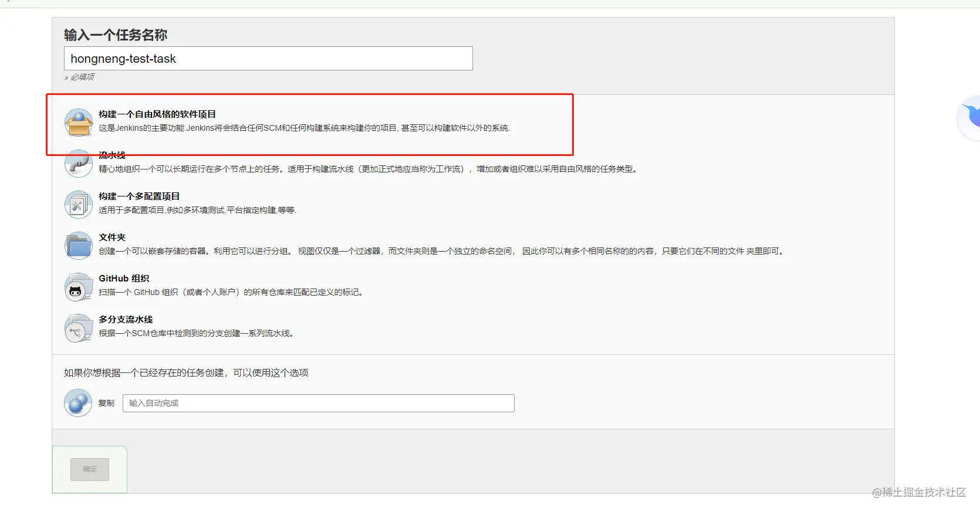Focus the task name field hongneng-test-task
This screenshot has height=512, width=980.
coord(268,59)
